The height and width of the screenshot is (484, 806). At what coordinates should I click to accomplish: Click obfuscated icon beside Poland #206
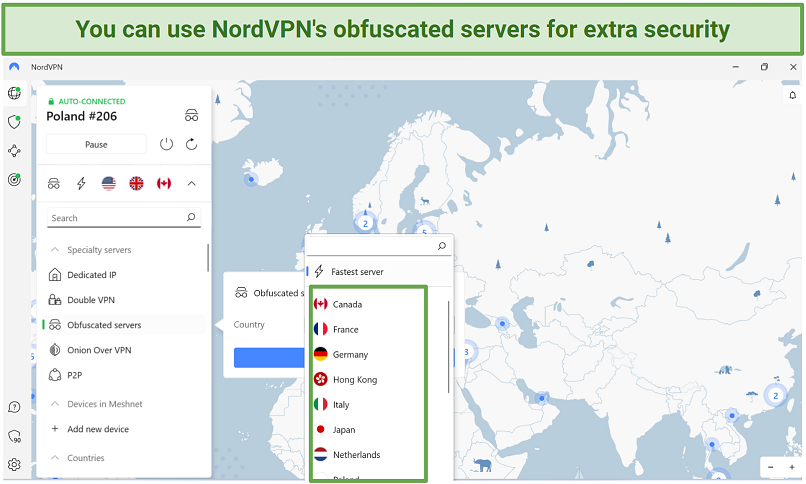click(x=191, y=115)
